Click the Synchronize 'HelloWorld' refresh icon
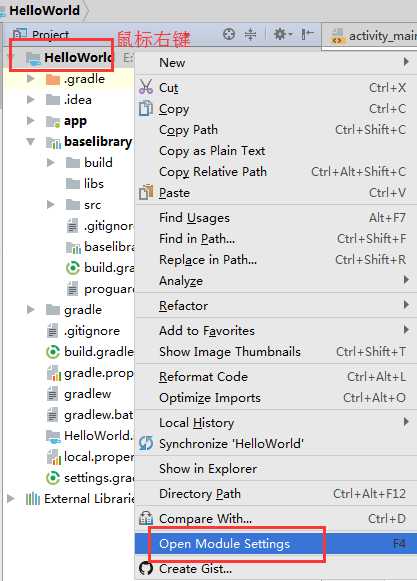 click(x=146, y=443)
